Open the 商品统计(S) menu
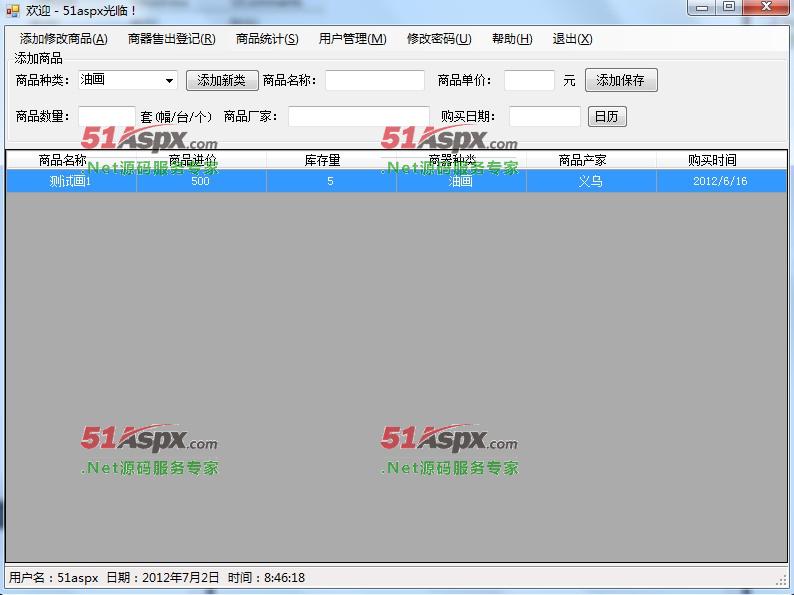The height and width of the screenshot is (595, 794). [x=267, y=39]
